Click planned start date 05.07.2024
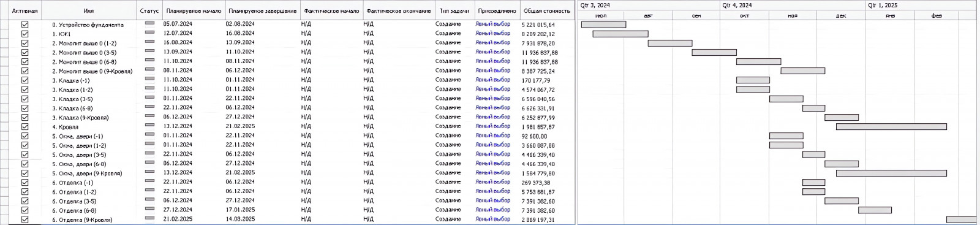 point(178,24)
